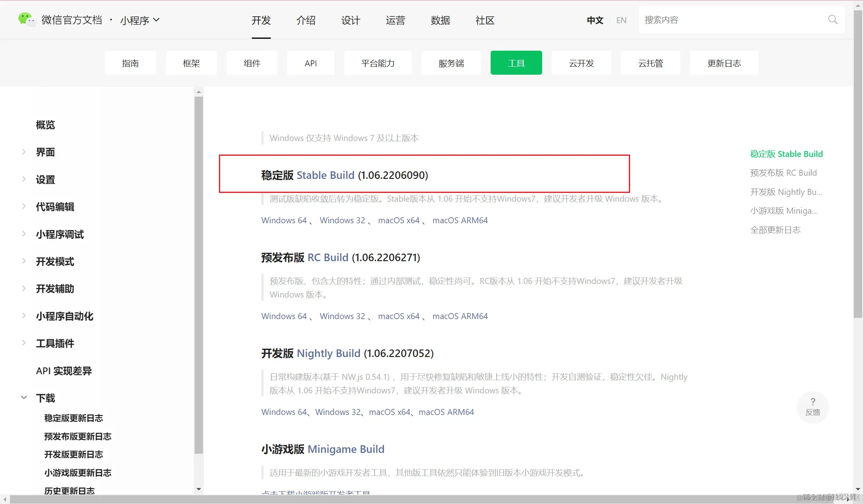Open the 设计 top menu
863x504 pixels.
pos(350,20)
